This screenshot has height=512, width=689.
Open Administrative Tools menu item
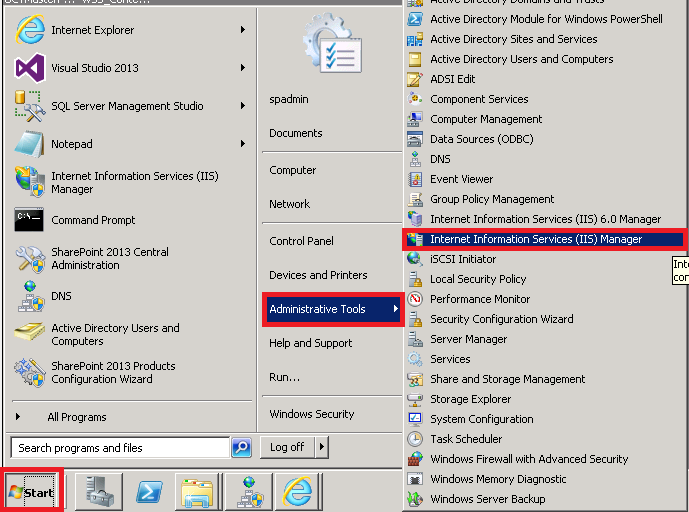[x=333, y=309]
